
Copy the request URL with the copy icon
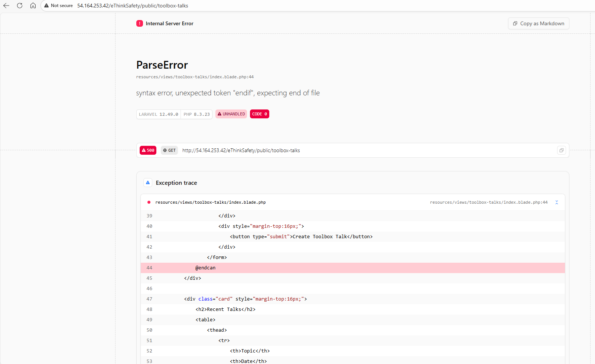[x=561, y=150]
